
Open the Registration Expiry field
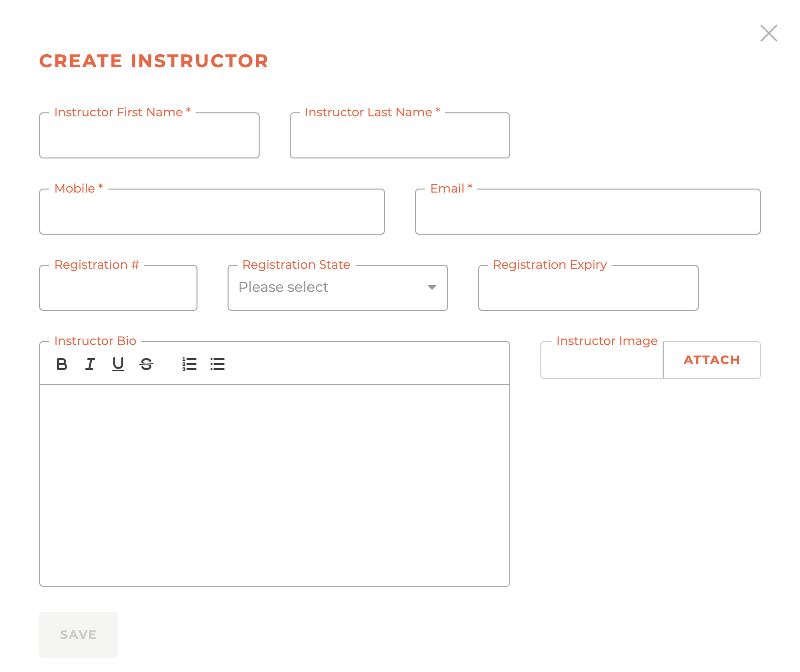point(588,288)
